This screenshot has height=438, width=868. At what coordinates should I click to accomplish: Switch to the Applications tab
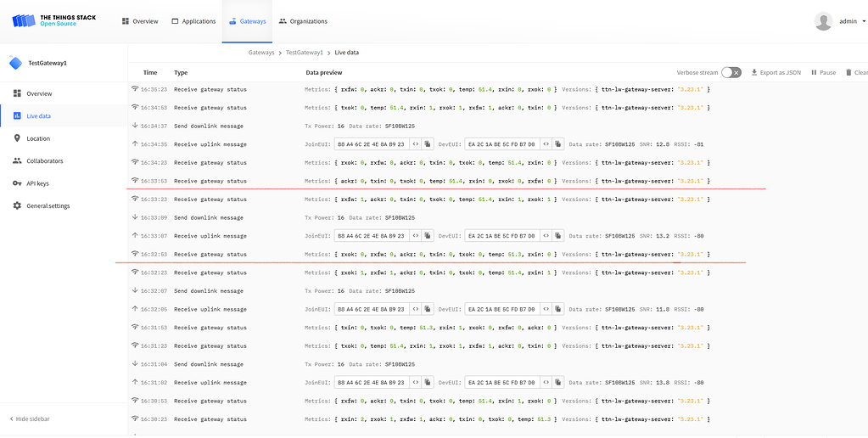tap(193, 21)
